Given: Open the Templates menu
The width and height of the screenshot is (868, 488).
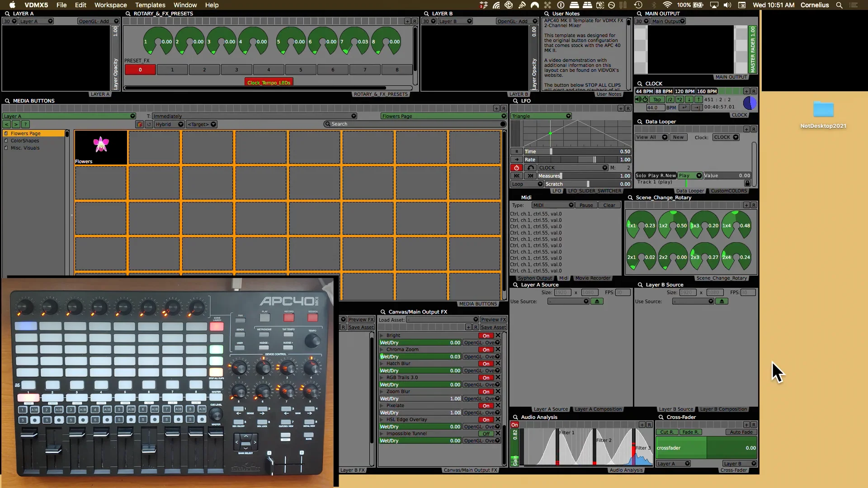Looking at the screenshot, I should [x=150, y=5].
